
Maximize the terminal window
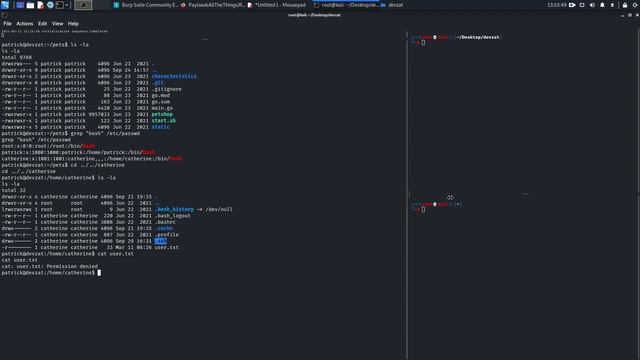[630, 15]
